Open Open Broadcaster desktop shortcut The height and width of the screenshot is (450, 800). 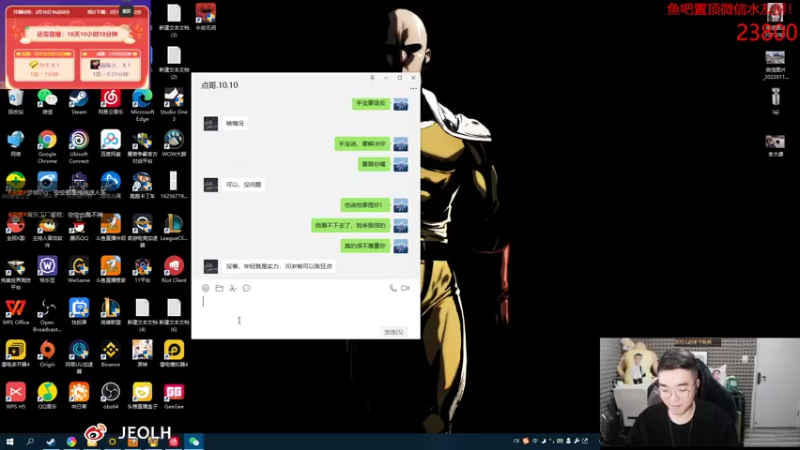coord(47,315)
